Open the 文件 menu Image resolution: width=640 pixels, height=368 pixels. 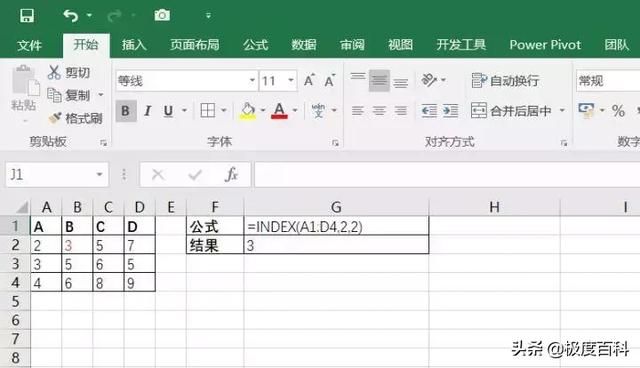(x=29, y=45)
